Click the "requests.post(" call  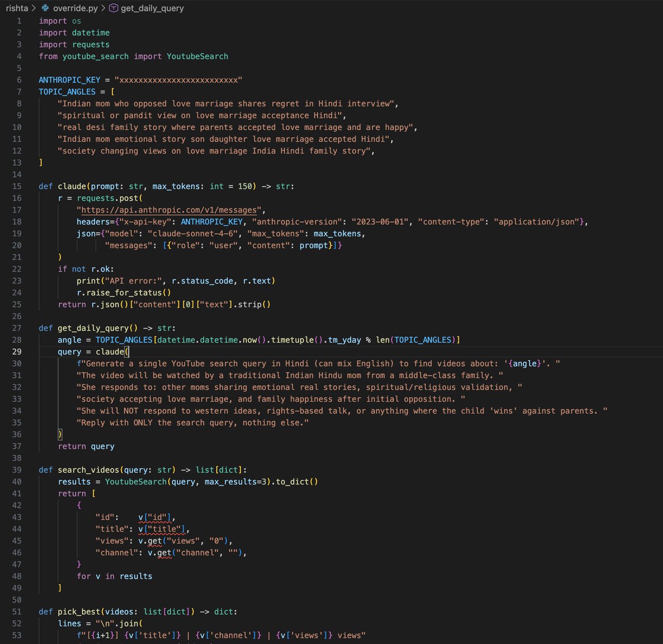pyautogui.click(x=110, y=198)
